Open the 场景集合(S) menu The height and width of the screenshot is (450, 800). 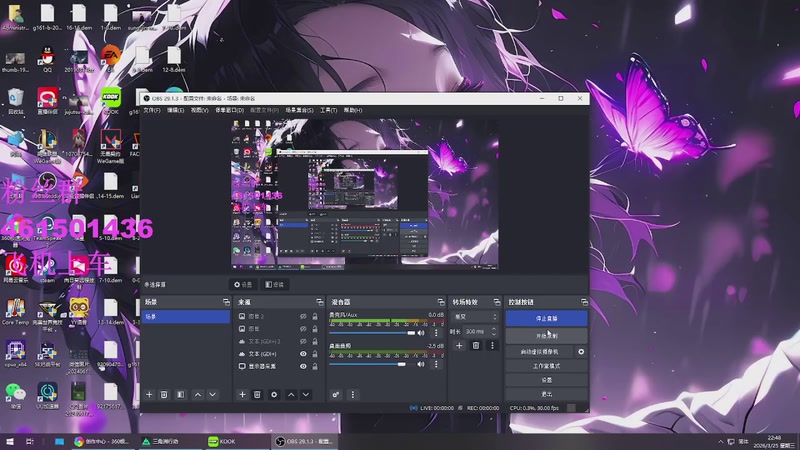[299, 110]
